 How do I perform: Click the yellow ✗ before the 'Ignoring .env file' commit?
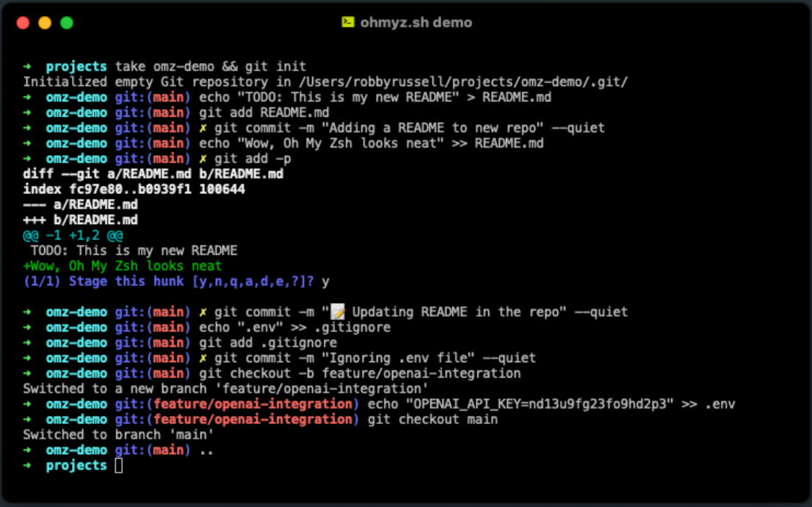click(x=203, y=359)
